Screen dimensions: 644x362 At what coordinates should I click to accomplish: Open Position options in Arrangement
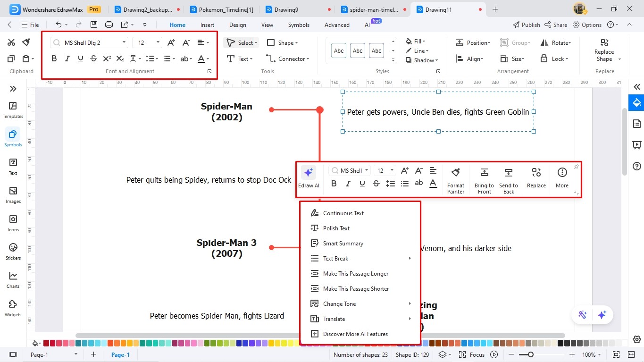click(x=473, y=42)
